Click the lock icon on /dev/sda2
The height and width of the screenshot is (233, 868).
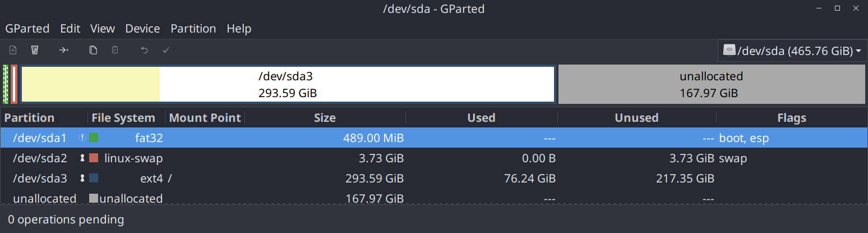(x=82, y=158)
